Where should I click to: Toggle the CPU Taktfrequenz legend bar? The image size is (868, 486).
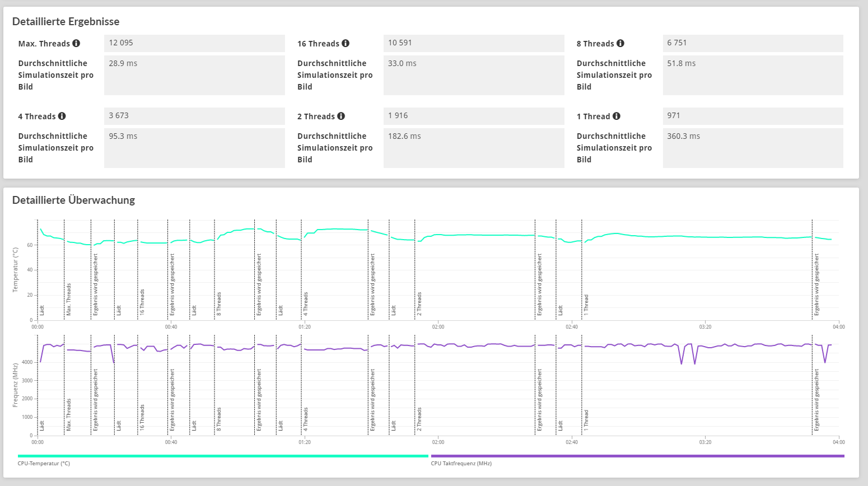[637, 456]
